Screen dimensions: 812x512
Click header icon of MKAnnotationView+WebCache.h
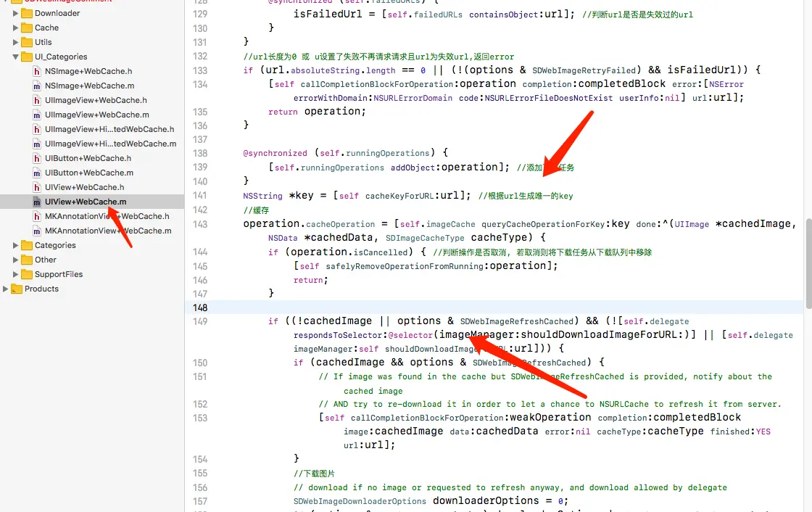37,216
